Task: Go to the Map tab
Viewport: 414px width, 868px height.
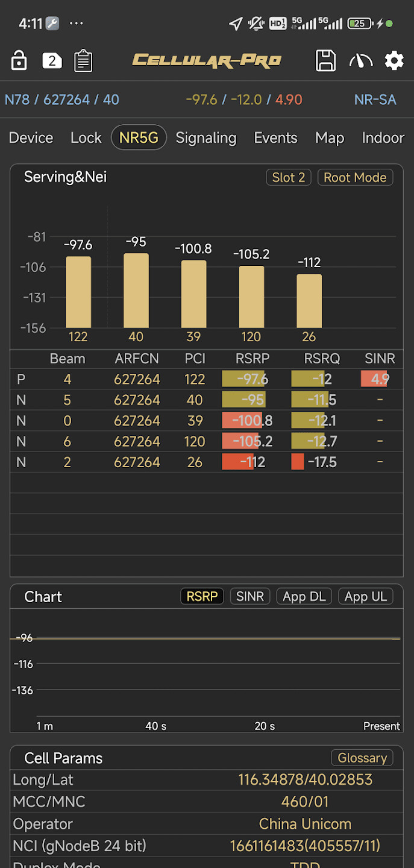Action: [329, 137]
